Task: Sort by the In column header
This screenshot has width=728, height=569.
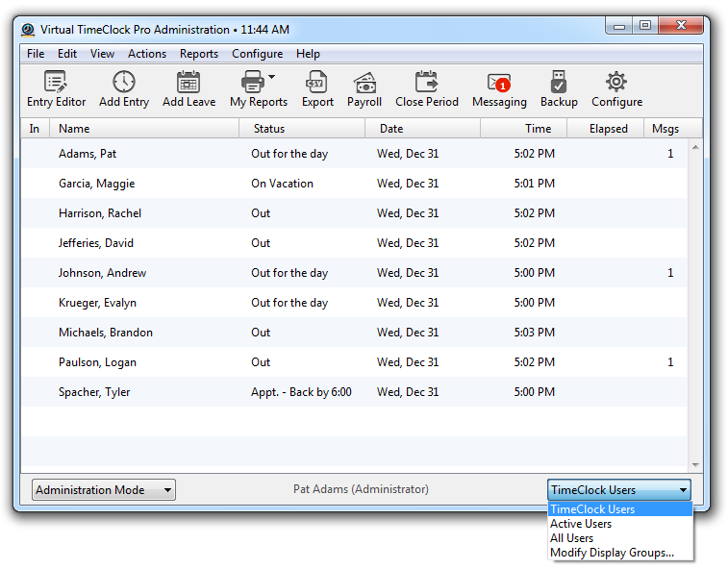Action: point(35,129)
